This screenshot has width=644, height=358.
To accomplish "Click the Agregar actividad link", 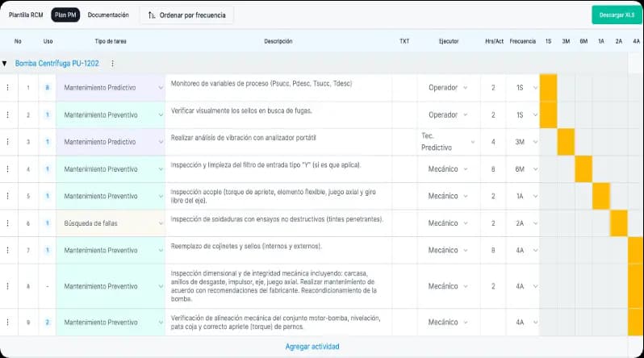I will tap(312, 347).
